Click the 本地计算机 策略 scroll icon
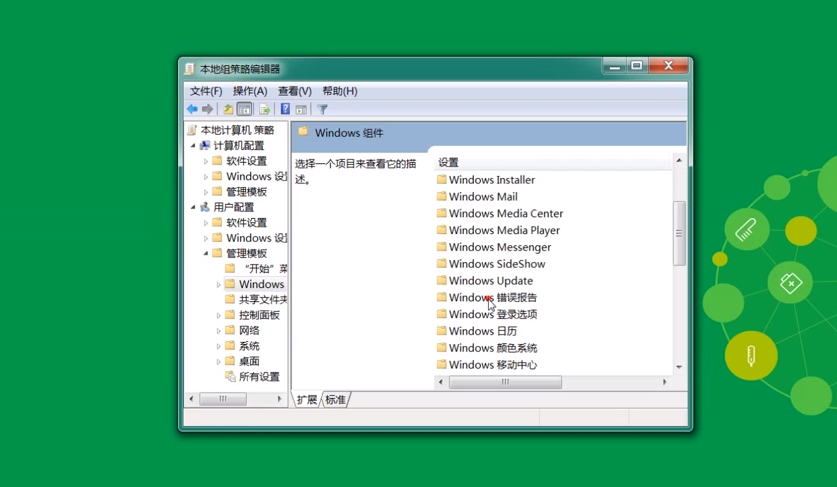 [x=192, y=130]
